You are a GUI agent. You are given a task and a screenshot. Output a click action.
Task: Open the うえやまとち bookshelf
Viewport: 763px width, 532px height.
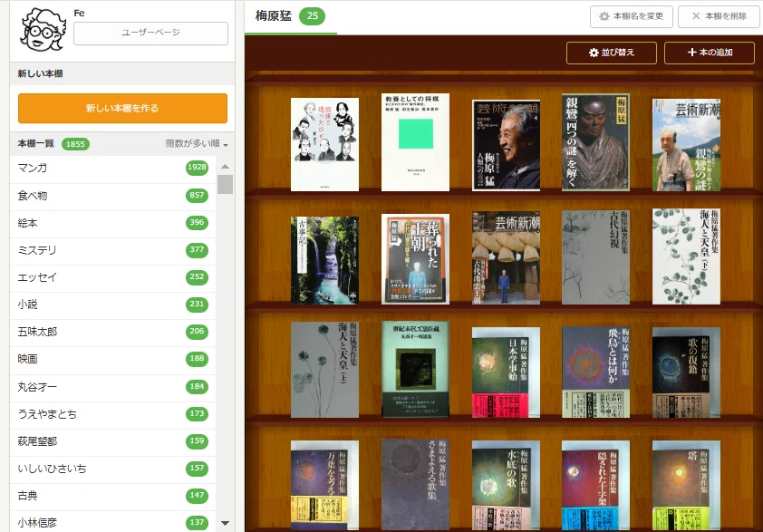click(112, 414)
